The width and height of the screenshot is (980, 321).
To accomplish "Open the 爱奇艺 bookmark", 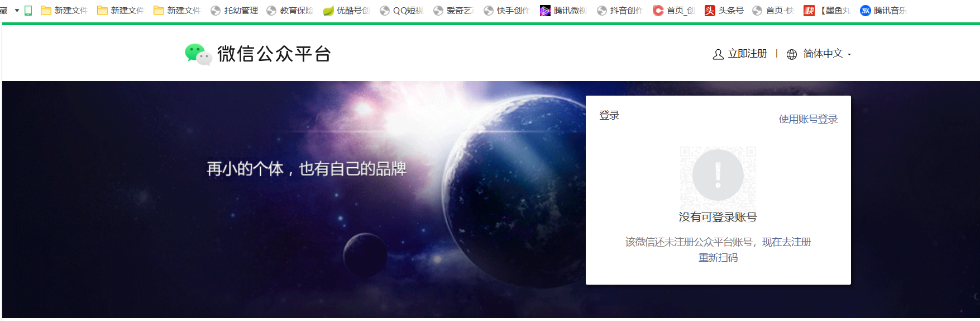I will pyautogui.click(x=453, y=11).
